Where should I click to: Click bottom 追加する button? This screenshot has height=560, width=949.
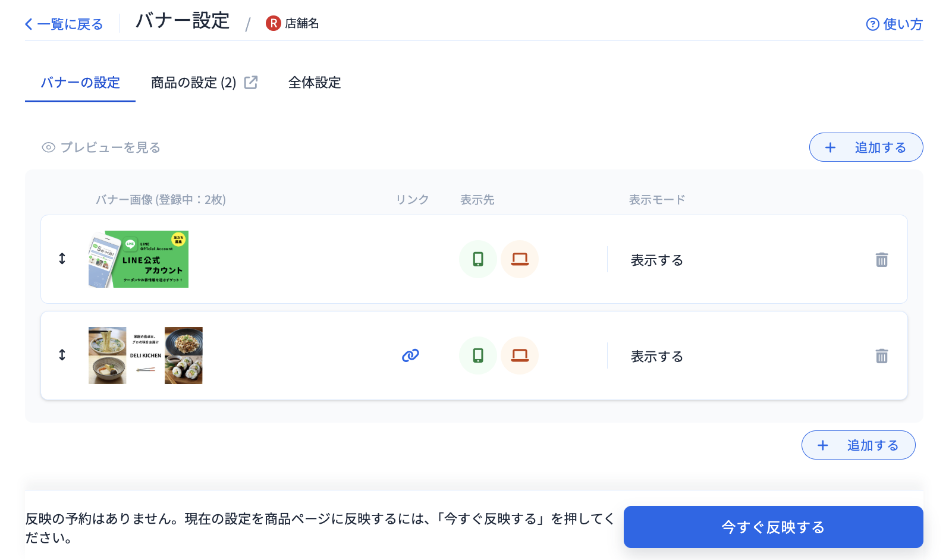point(858,445)
